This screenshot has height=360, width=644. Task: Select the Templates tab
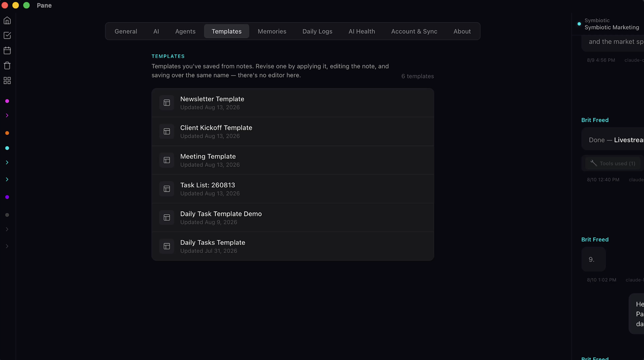tap(226, 31)
